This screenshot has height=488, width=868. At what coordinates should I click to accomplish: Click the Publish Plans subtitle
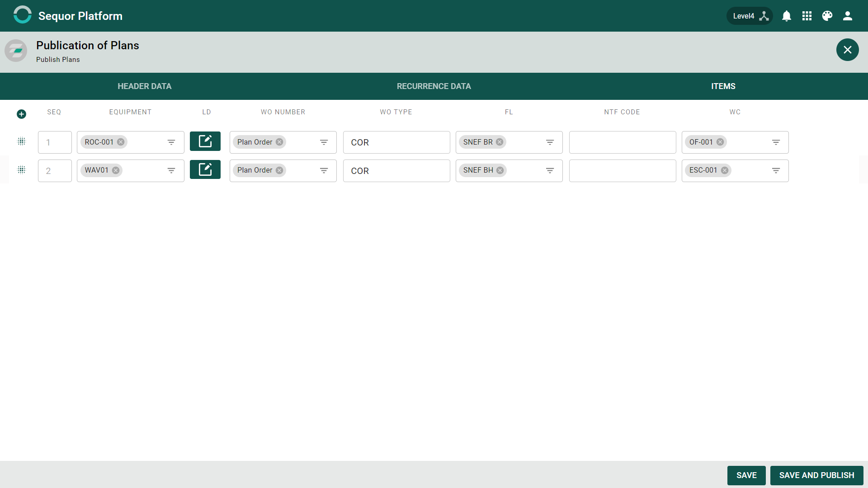pos(58,60)
